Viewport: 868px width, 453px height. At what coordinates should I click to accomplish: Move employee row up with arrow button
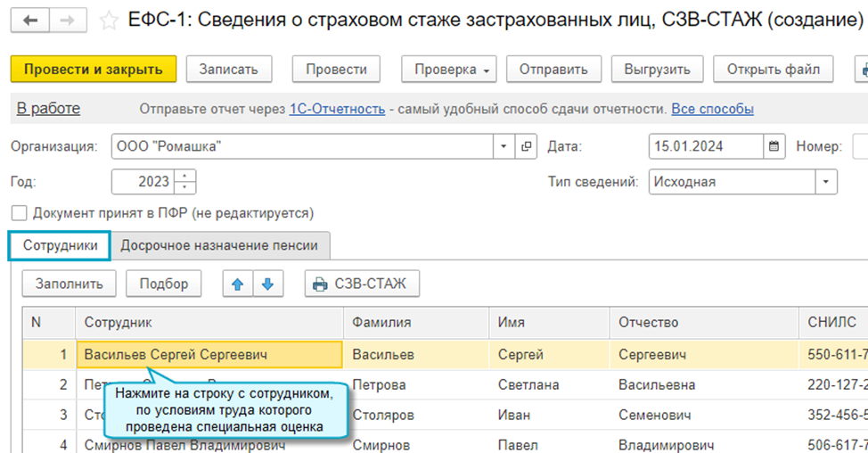tap(236, 284)
